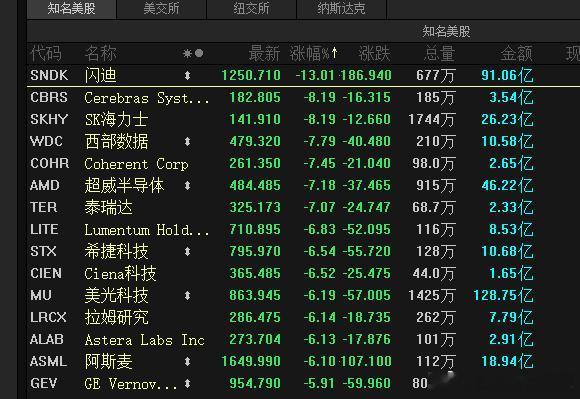The height and width of the screenshot is (399, 580).
Task: Click the change percent -13.01
Action: tap(315, 75)
